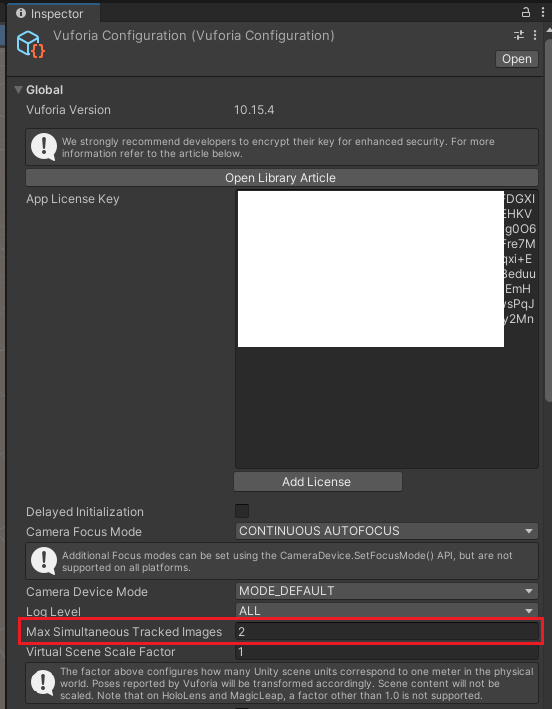Click Open Library Article button
This screenshot has height=709, width=552.
coord(282,178)
